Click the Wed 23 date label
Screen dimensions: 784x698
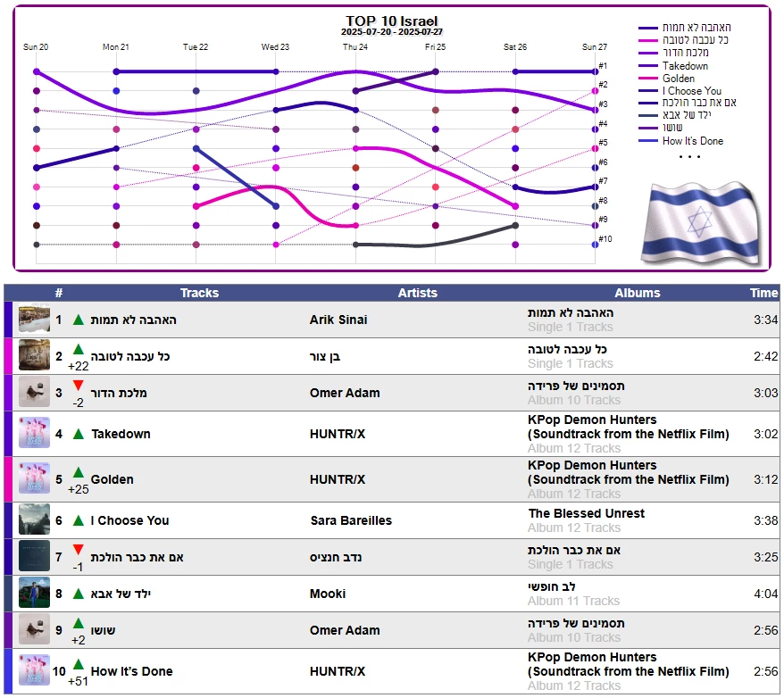tap(275, 47)
